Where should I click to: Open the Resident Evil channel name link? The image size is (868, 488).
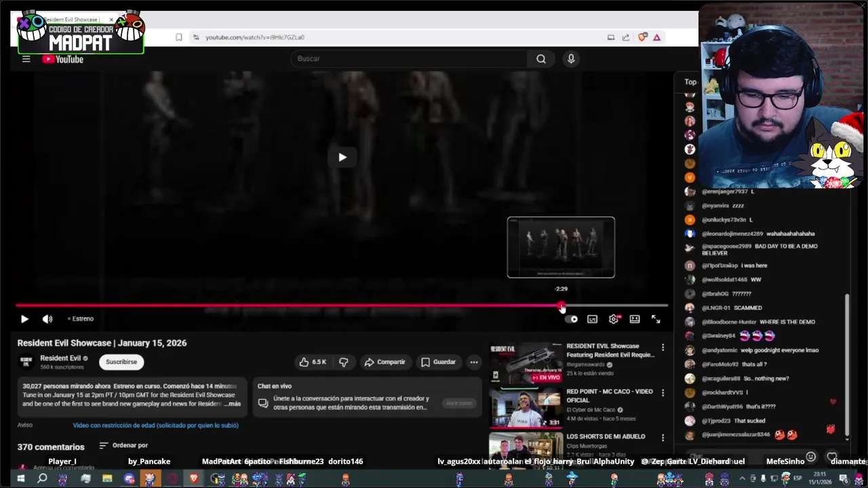[60, 358]
